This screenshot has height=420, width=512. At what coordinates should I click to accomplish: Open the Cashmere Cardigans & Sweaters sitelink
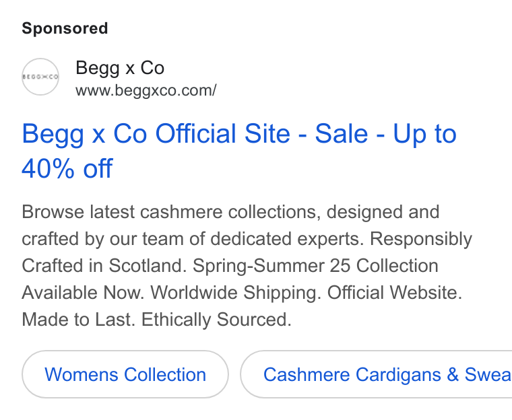click(376, 374)
